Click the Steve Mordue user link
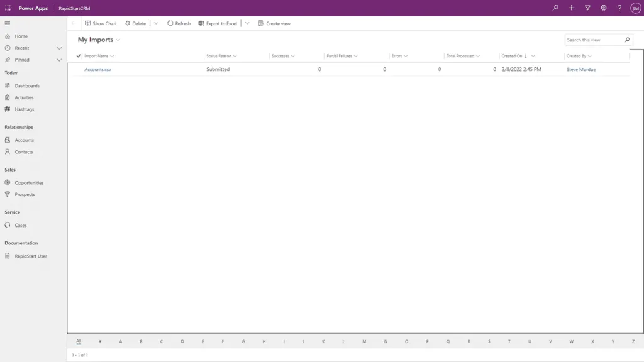644x362 pixels. (580, 69)
